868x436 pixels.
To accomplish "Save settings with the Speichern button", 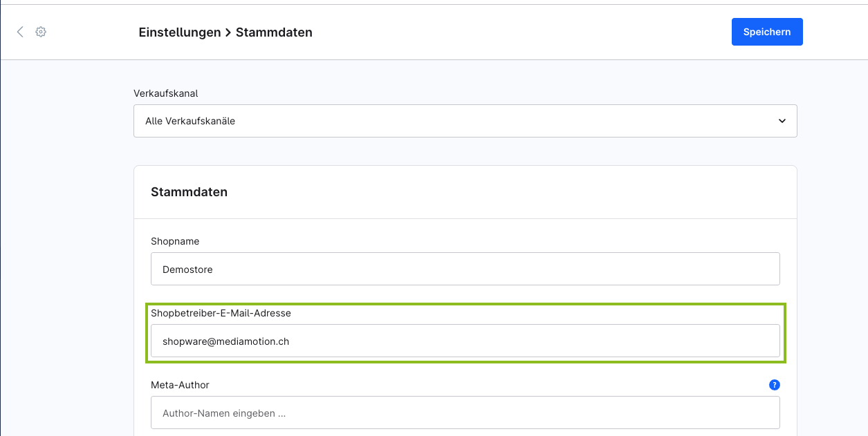I will click(x=767, y=32).
